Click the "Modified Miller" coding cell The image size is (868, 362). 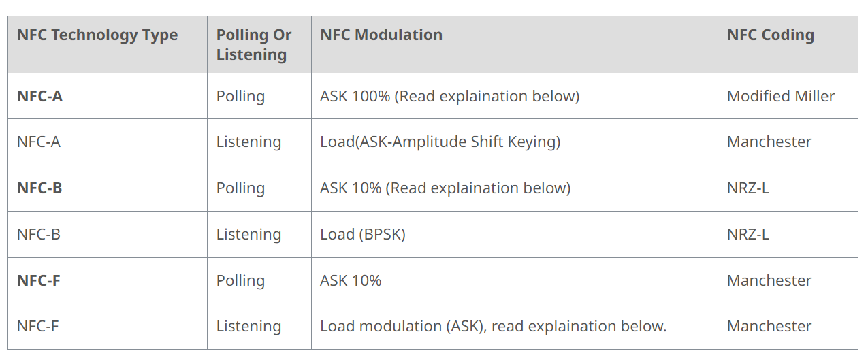pos(781,97)
